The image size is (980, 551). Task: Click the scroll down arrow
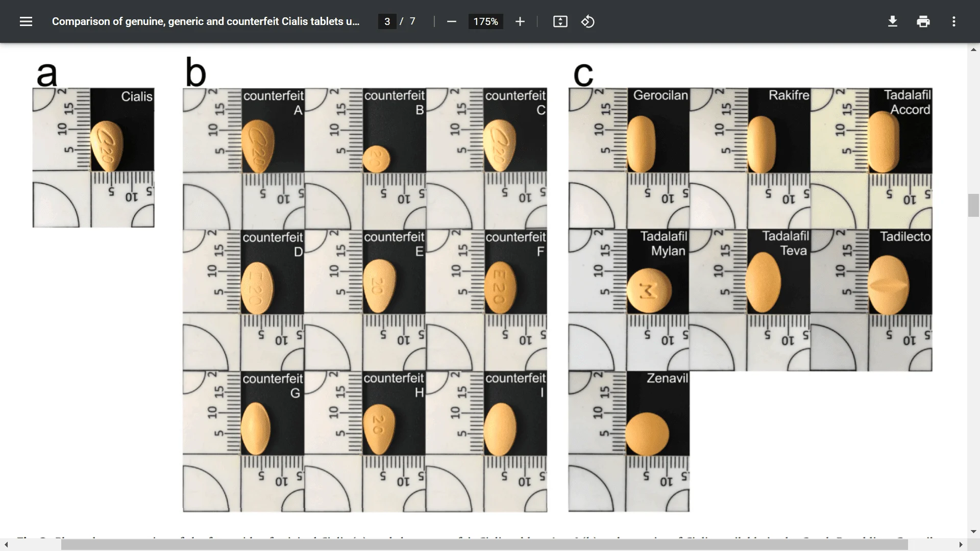[x=973, y=532]
